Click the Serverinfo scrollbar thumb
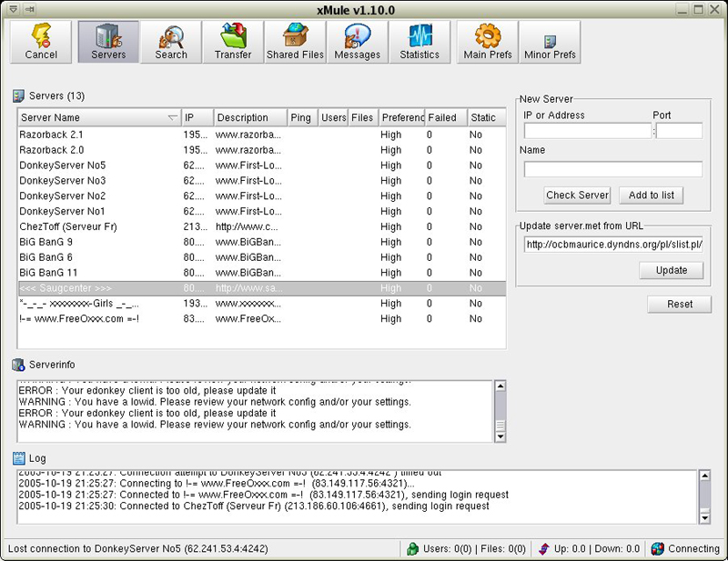The height and width of the screenshot is (561, 728). pos(500,426)
